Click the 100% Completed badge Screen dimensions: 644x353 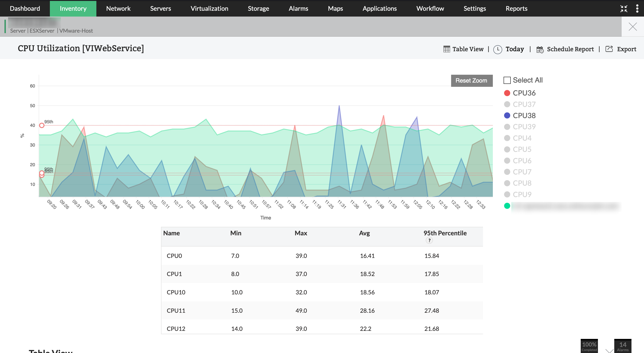point(589,346)
